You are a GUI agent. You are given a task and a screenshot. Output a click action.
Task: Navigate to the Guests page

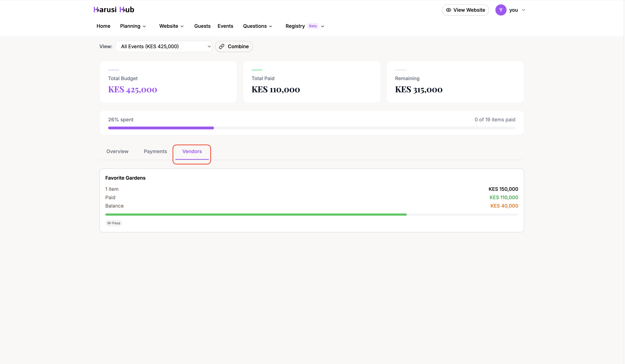(202, 26)
